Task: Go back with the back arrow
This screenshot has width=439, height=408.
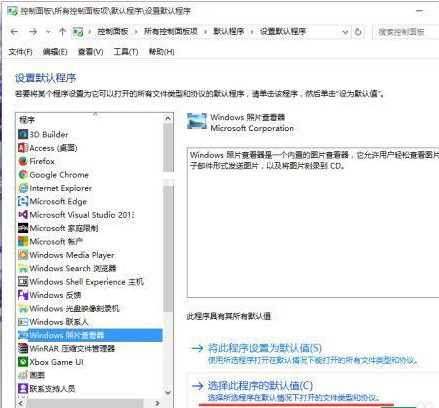Action: click(14, 32)
